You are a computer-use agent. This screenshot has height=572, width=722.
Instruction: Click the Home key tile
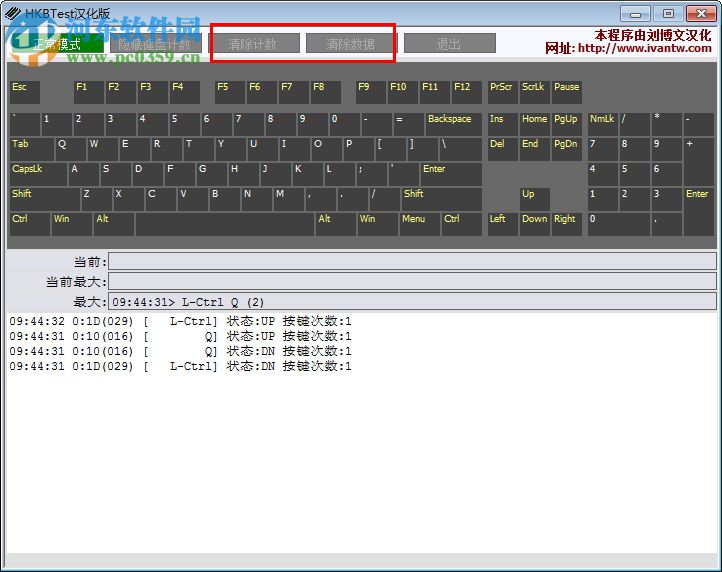coord(535,124)
